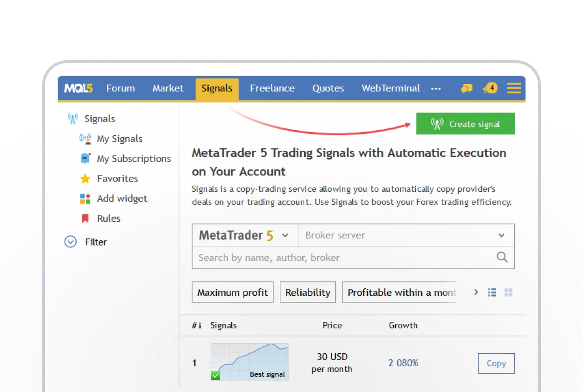Open My Signals
This screenshot has width=583, height=392.
(x=120, y=139)
